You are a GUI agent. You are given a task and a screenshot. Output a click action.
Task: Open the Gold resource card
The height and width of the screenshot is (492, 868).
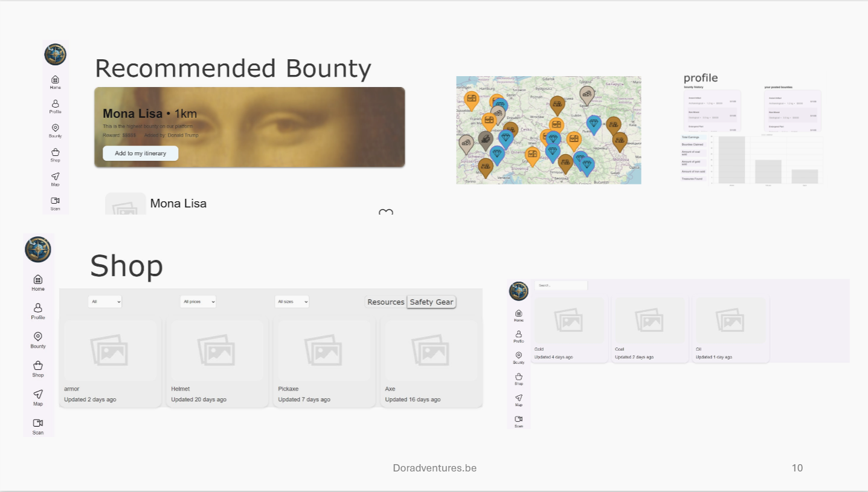coord(569,329)
